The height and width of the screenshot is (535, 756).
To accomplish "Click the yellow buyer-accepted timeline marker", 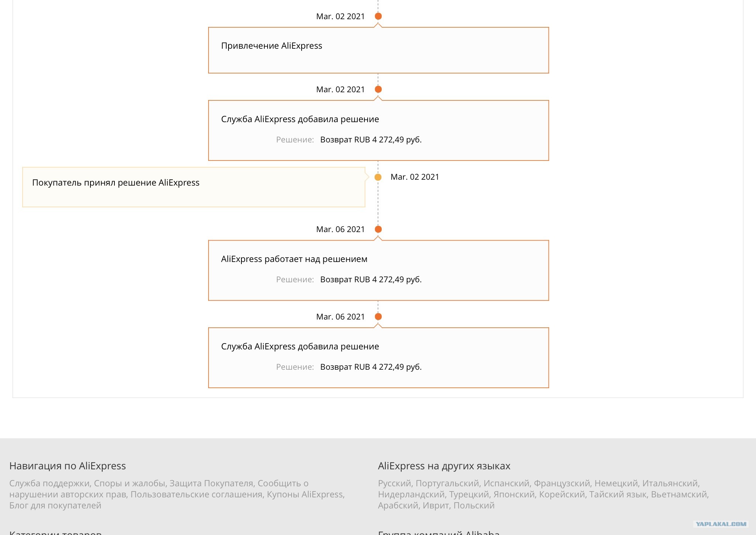I will coord(378,177).
